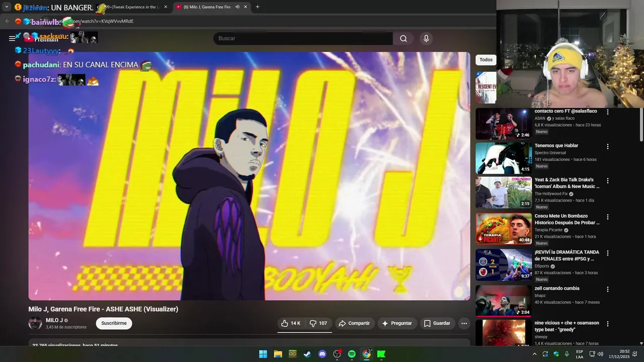Open the PSG penalty shootout thumbnail
This screenshot has width=644, height=362.
(504, 264)
